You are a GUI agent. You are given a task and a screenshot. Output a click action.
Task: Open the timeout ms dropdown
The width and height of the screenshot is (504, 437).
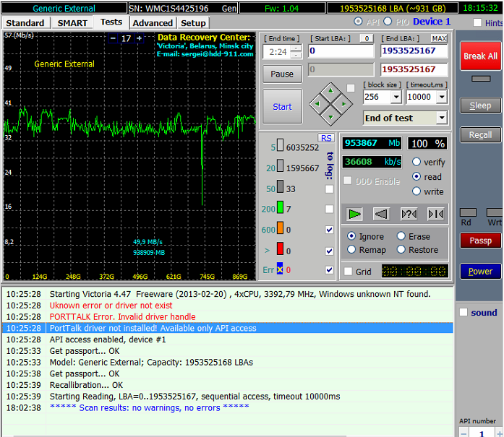click(440, 97)
